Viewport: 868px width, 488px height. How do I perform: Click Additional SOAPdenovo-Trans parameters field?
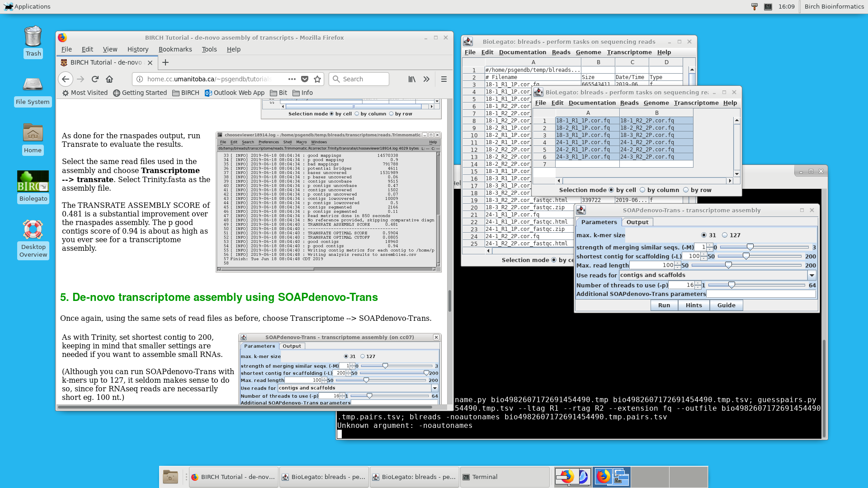[x=761, y=294]
